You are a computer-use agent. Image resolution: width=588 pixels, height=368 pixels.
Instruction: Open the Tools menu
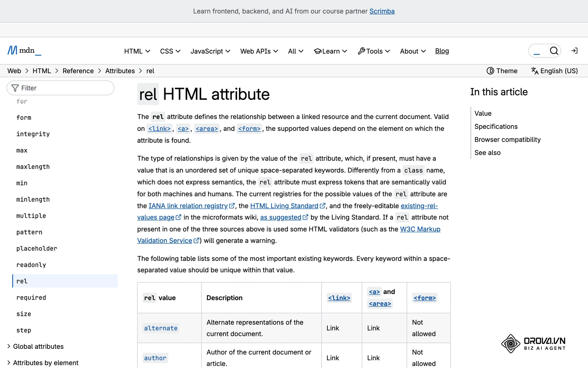tap(374, 51)
